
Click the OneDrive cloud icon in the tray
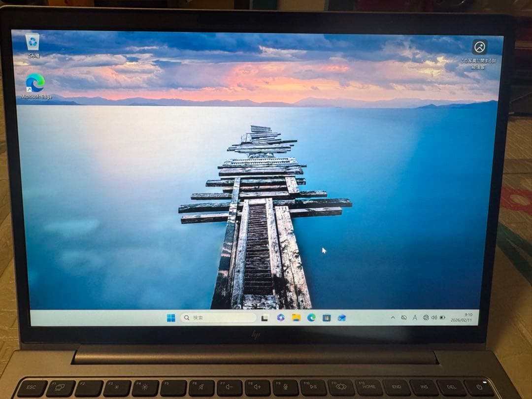click(x=404, y=318)
